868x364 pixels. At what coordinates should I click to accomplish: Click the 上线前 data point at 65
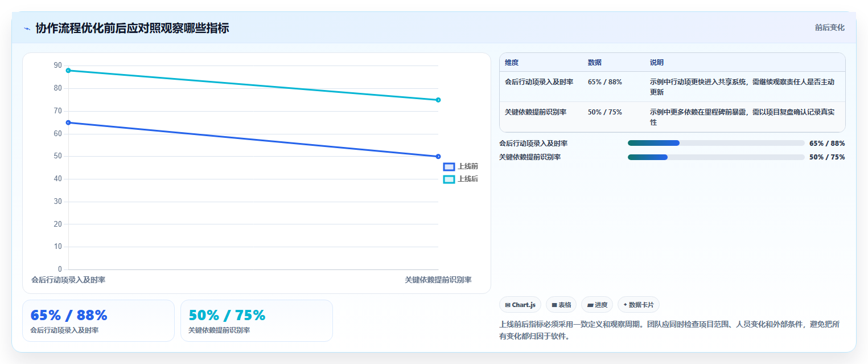point(68,122)
